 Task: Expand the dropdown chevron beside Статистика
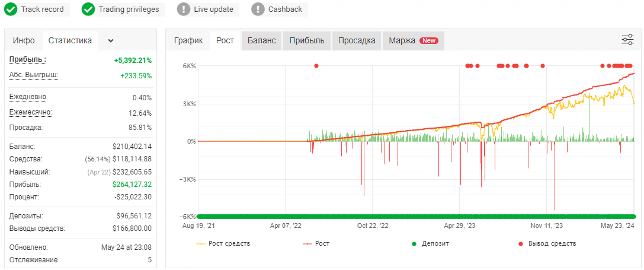point(110,41)
